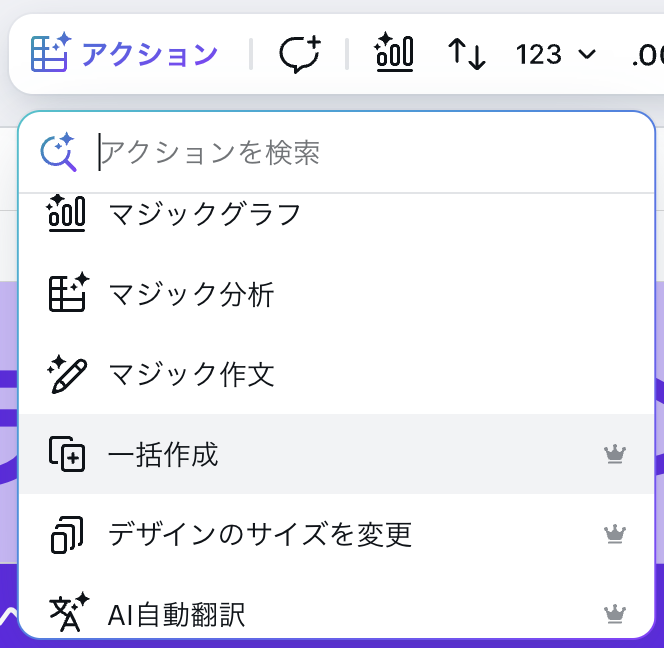
Task: Click the sort arrows icon in toolbar
Action: (467, 54)
